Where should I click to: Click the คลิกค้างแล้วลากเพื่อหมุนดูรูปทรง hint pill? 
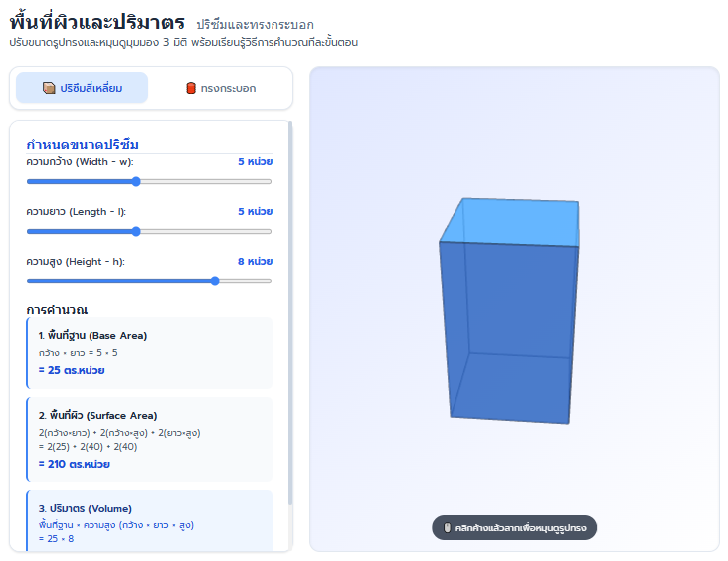click(514, 528)
